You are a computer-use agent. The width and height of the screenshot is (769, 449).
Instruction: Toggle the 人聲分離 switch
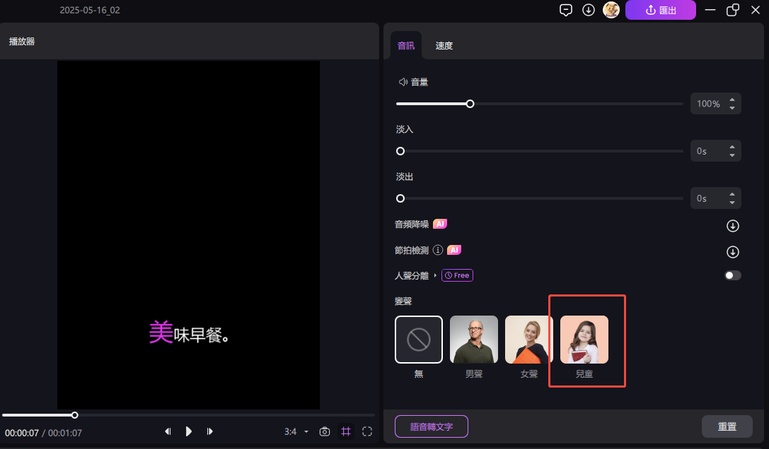coord(733,275)
